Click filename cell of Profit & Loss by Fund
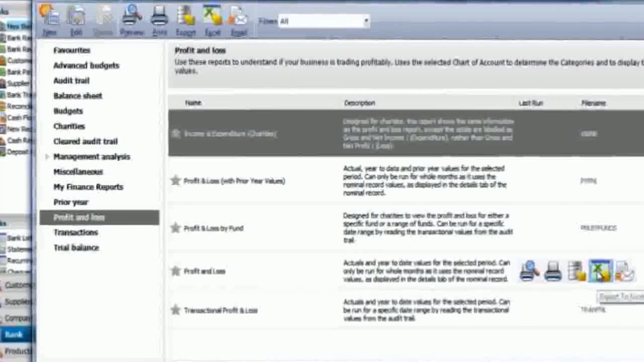644x362 pixels. click(x=599, y=228)
